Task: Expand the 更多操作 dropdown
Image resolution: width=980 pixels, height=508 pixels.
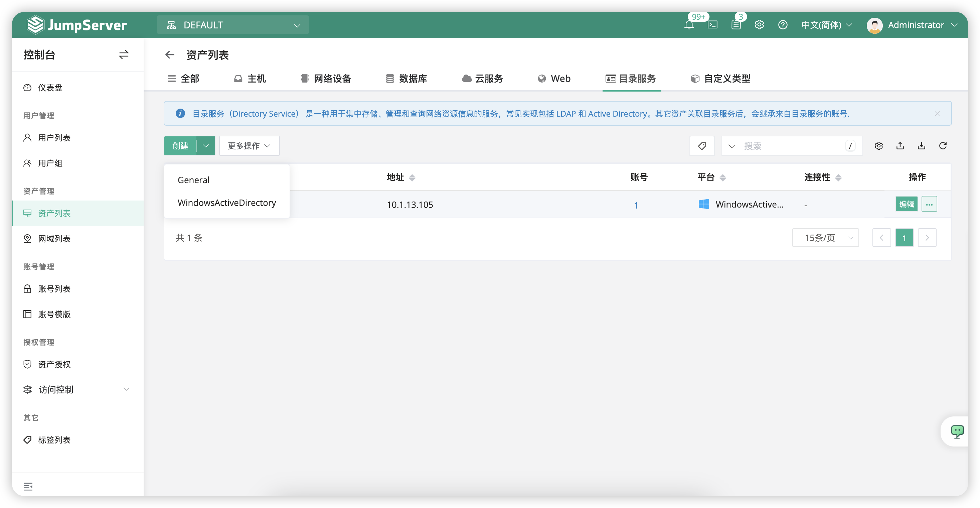Action: (249, 146)
